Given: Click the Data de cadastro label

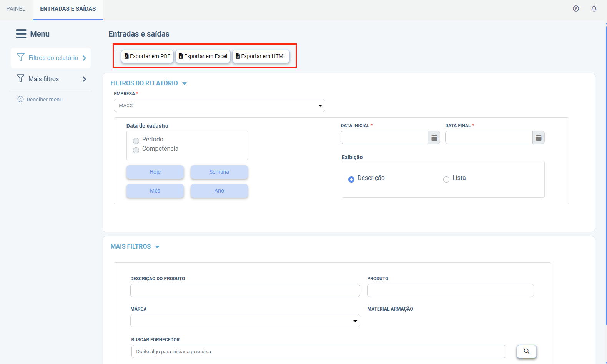Looking at the screenshot, I should (x=147, y=126).
